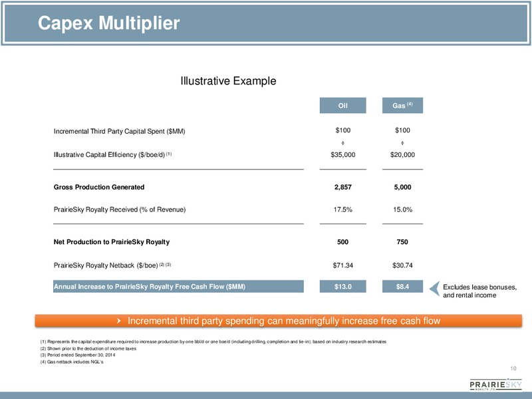532x399 pixels.
Task: Click the '$30.74' netback value
Action: tap(402, 265)
